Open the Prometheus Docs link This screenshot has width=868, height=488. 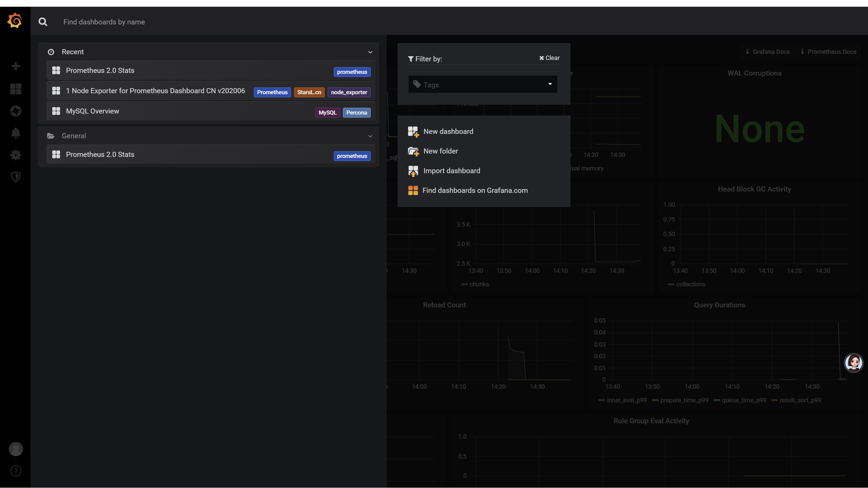point(829,52)
